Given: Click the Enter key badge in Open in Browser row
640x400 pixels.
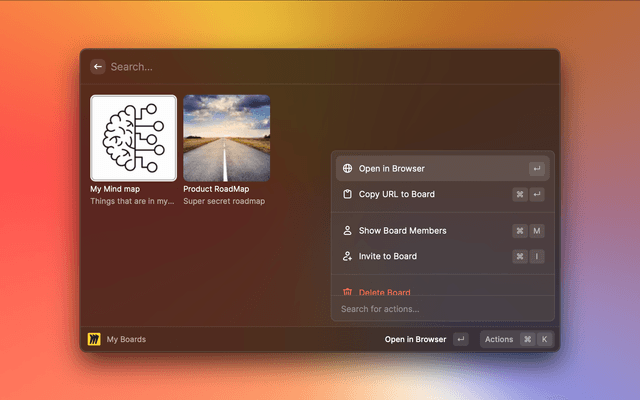Looking at the screenshot, I should pos(537,169).
